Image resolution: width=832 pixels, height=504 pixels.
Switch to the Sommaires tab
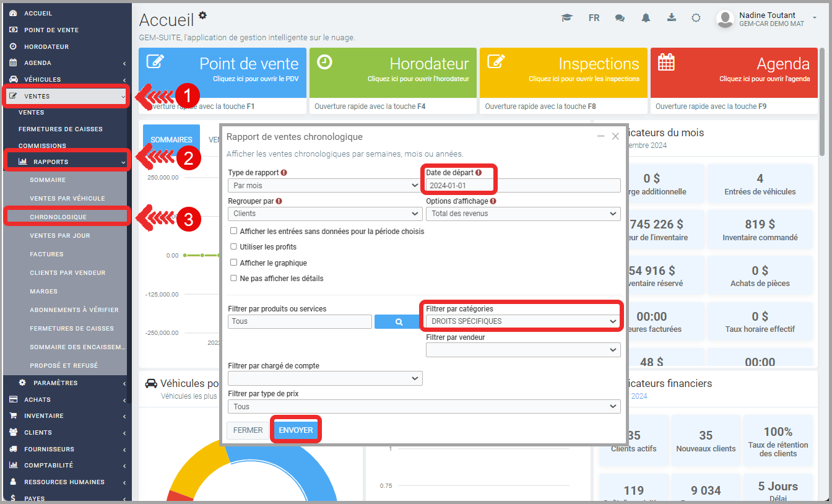click(x=171, y=140)
